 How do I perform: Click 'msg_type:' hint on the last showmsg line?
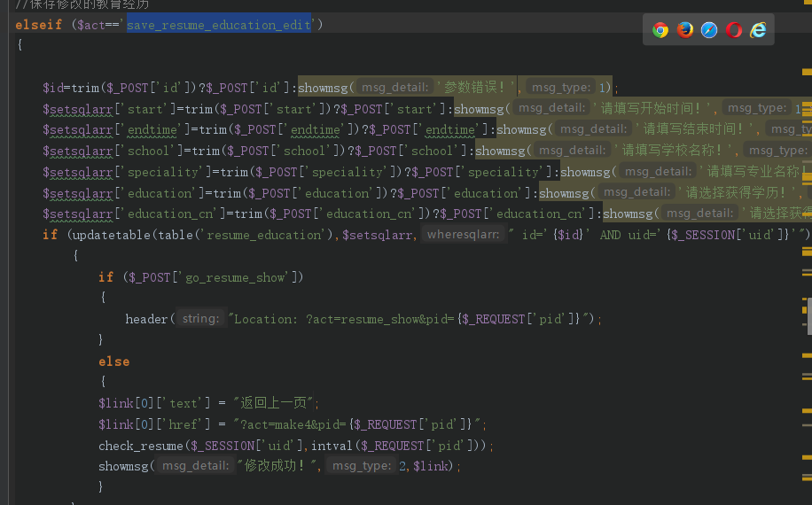362,466
